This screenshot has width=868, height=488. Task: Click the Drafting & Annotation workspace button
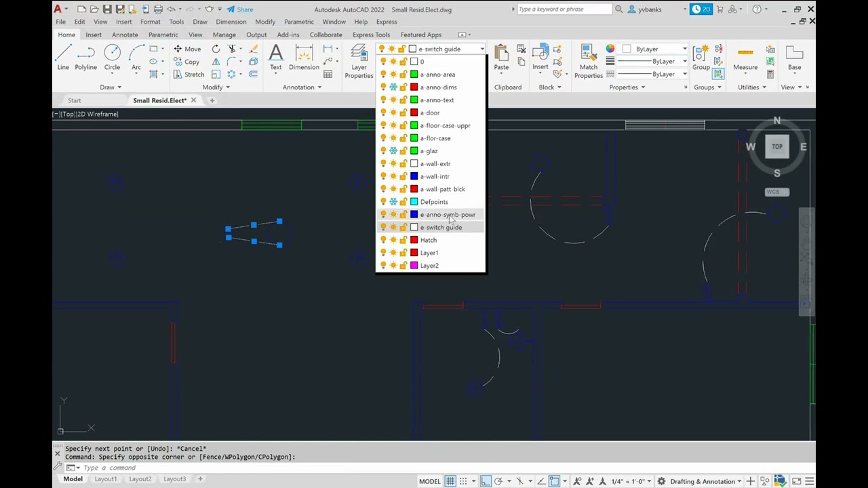click(x=706, y=481)
